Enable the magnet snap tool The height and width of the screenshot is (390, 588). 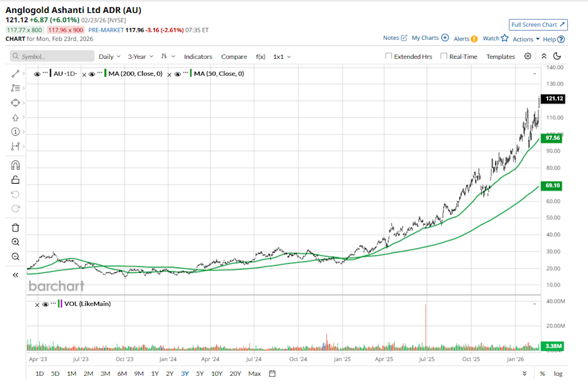coord(15,164)
